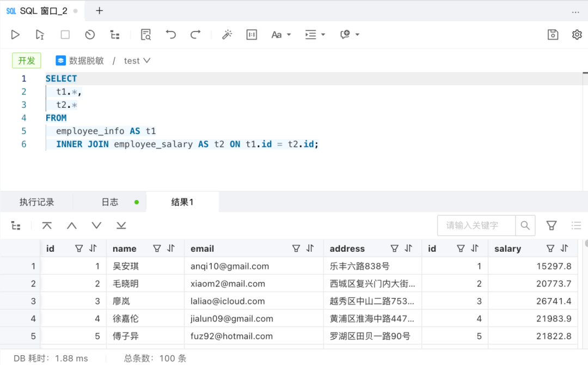Save the SQL script
The image size is (588, 365).
553,35
